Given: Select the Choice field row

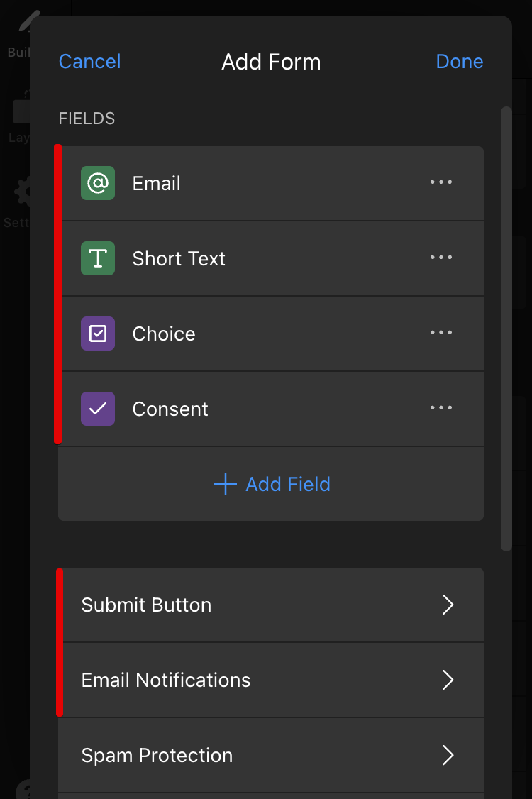Looking at the screenshot, I should (x=271, y=334).
